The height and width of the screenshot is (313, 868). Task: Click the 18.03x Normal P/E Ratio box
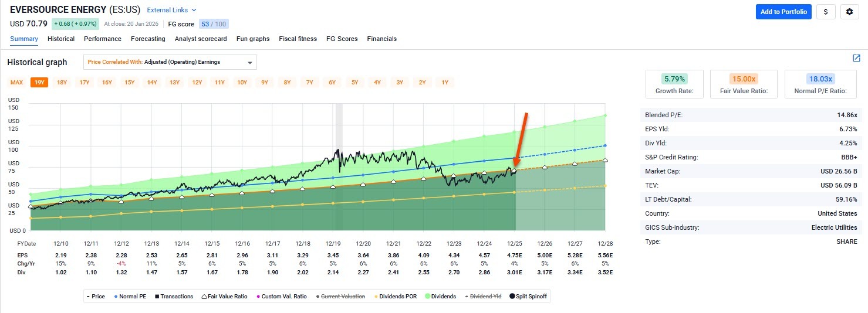(x=822, y=84)
